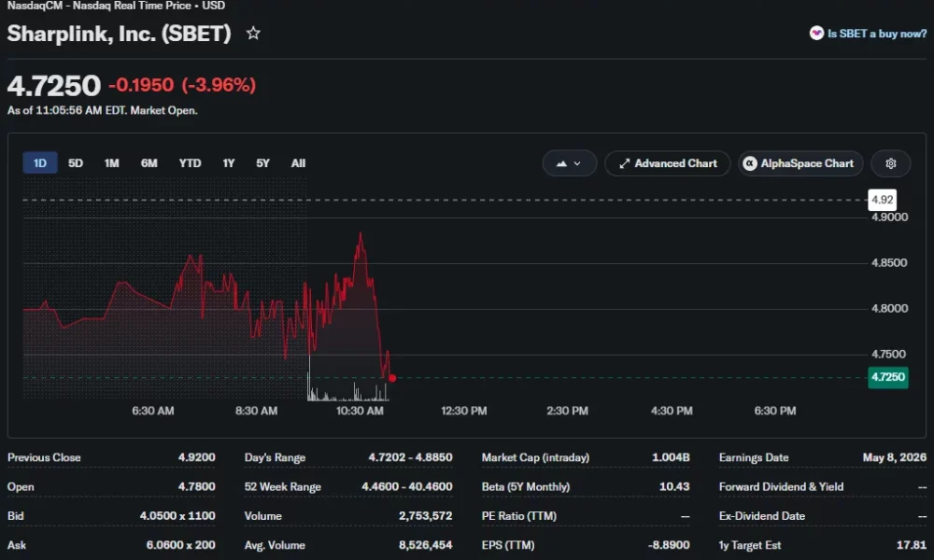Open the AlphaSpace Chart

[x=800, y=163]
